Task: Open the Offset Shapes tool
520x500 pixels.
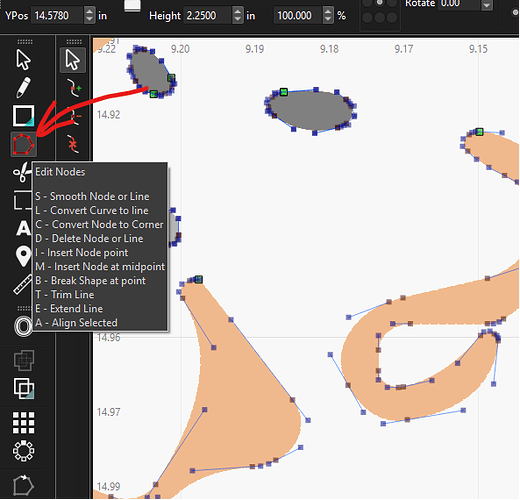Action: (23, 326)
